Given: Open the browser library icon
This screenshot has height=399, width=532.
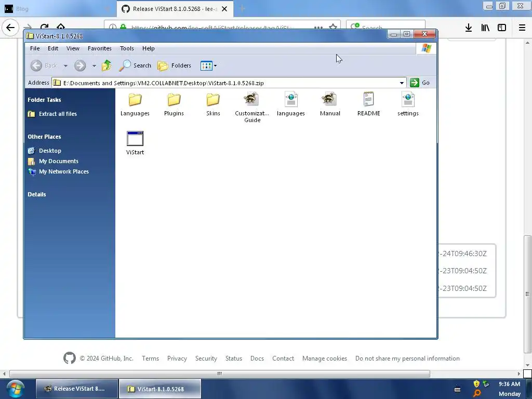Looking at the screenshot, I should 485,28.
